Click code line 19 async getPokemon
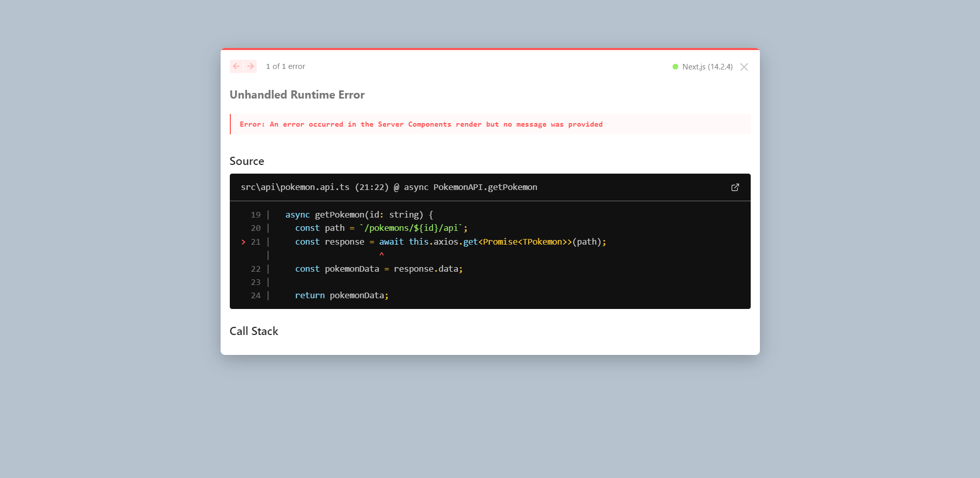This screenshot has width=980, height=478. click(359, 214)
